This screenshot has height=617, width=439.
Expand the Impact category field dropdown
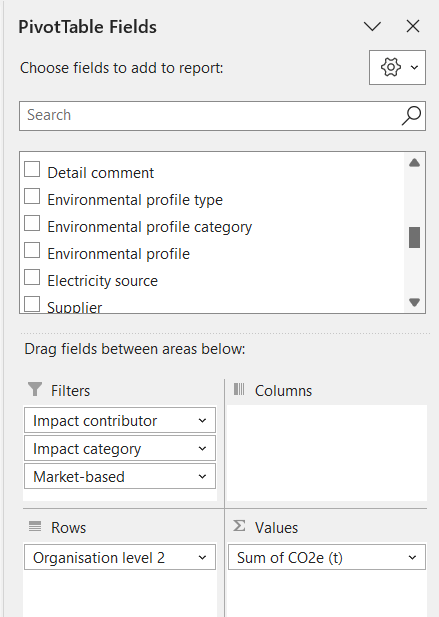[x=202, y=449]
